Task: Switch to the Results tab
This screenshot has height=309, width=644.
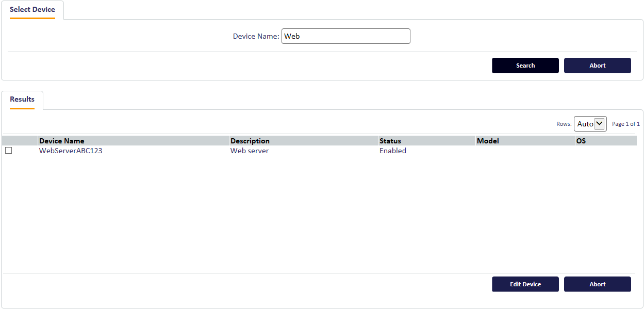Action: (22, 100)
